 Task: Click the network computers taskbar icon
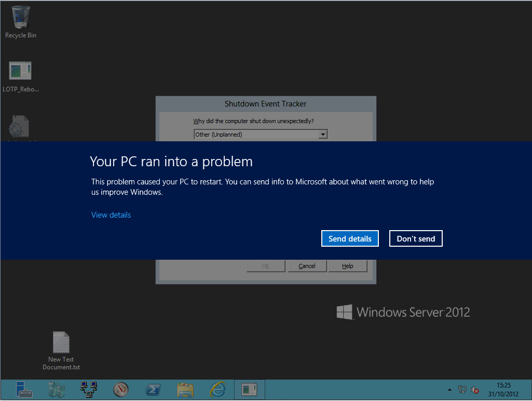click(89, 389)
